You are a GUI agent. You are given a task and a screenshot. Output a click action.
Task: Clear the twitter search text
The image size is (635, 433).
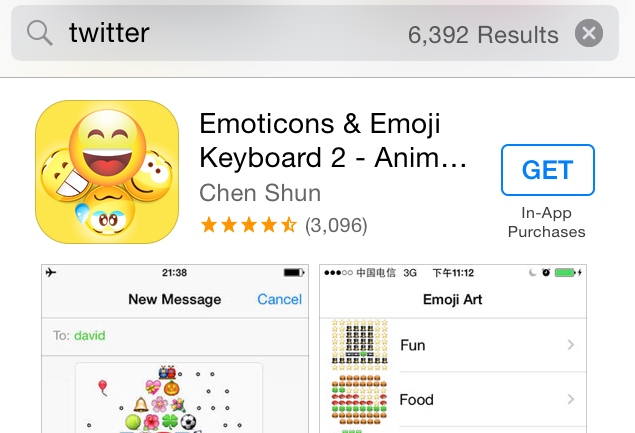click(x=589, y=33)
